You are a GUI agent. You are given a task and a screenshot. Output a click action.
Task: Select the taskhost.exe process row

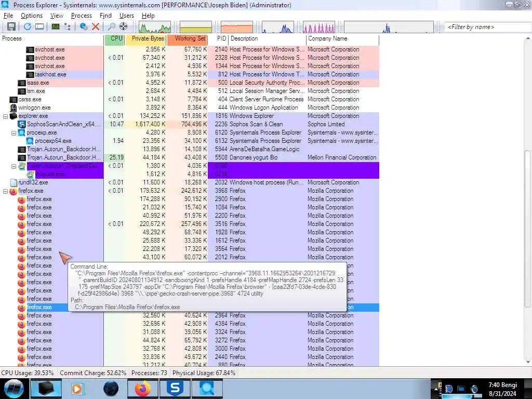point(189,74)
